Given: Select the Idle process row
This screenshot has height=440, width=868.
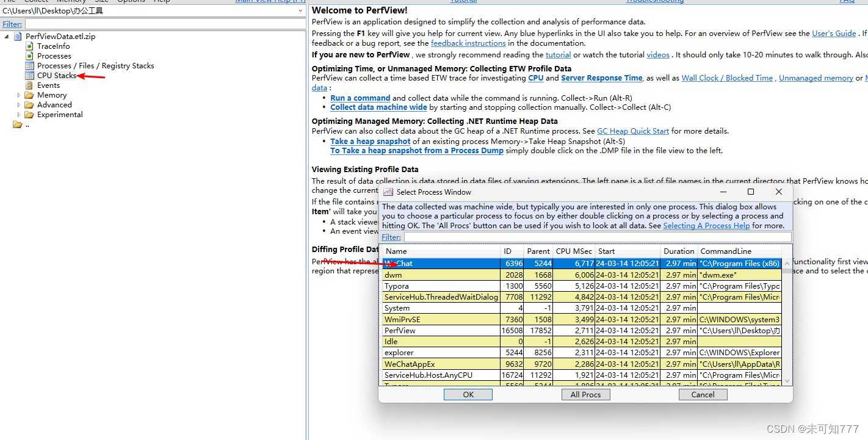Looking at the screenshot, I should point(582,342).
